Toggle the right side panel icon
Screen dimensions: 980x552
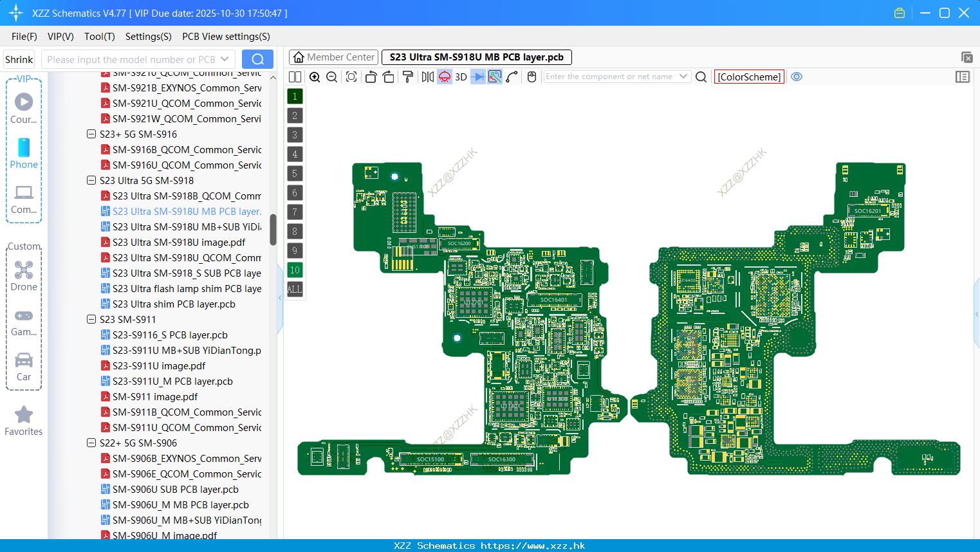pos(963,77)
